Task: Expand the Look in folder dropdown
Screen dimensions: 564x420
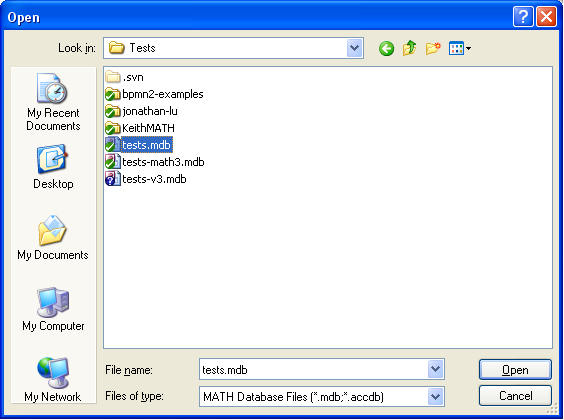Action: (x=355, y=48)
